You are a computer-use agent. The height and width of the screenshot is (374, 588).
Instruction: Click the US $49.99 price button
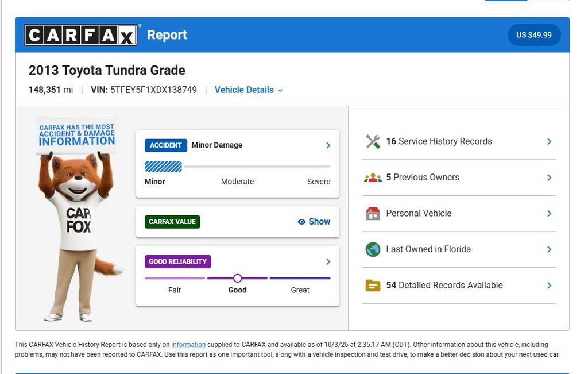(x=534, y=35)
